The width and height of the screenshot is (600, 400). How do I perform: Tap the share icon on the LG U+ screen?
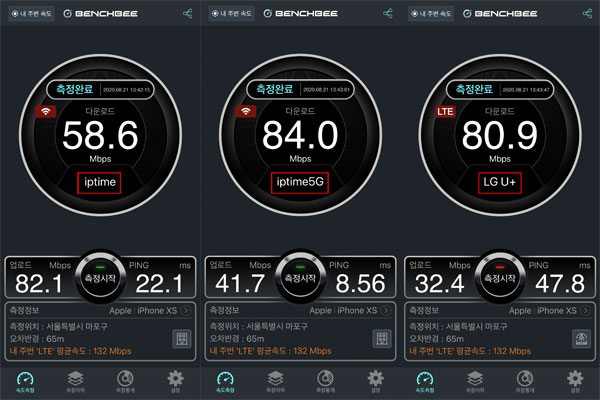(x=587, y=14)
